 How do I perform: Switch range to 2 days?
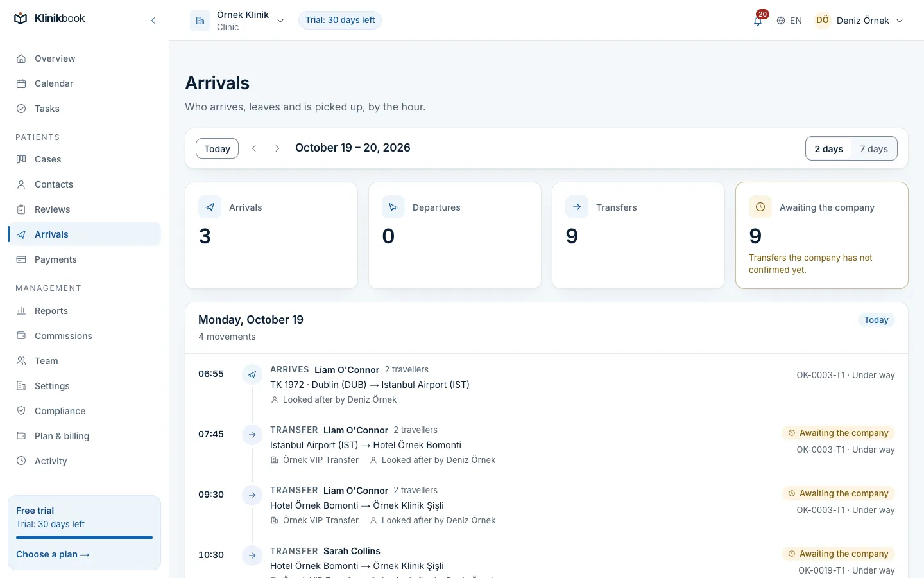point(829,149)
